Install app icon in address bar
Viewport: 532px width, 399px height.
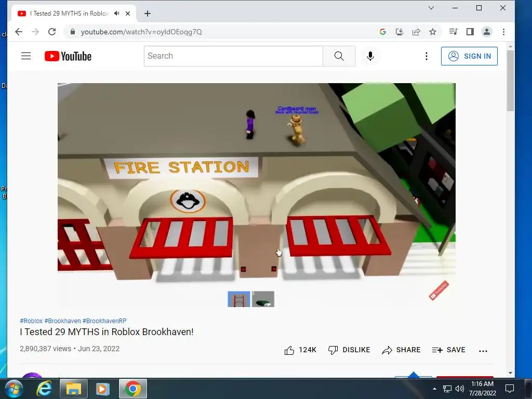point(400,32)
